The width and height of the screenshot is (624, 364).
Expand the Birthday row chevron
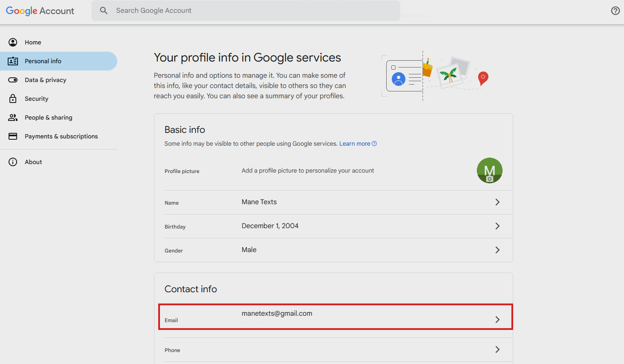pyautogui.click(x=497, y=226)
